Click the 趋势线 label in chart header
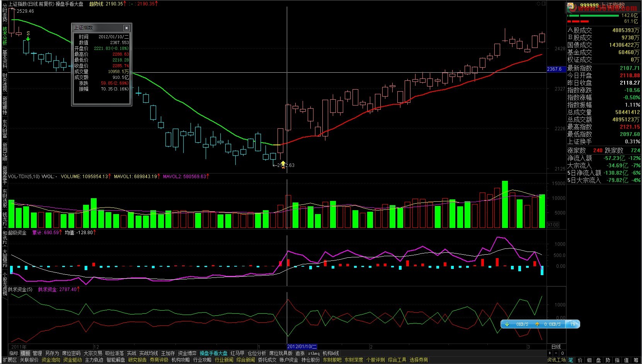642x364 pixels. click(x=96, y=4)
